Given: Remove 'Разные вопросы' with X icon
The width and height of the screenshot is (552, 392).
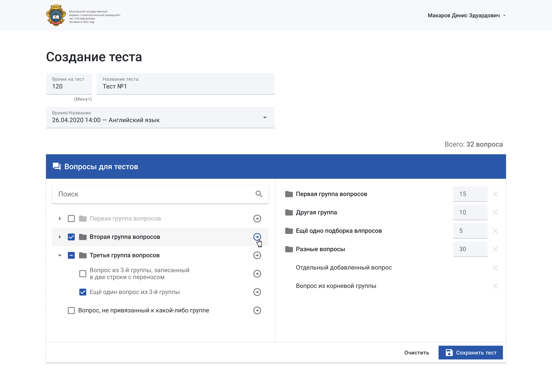Looking at the screenshot, I should click(495, 249).
